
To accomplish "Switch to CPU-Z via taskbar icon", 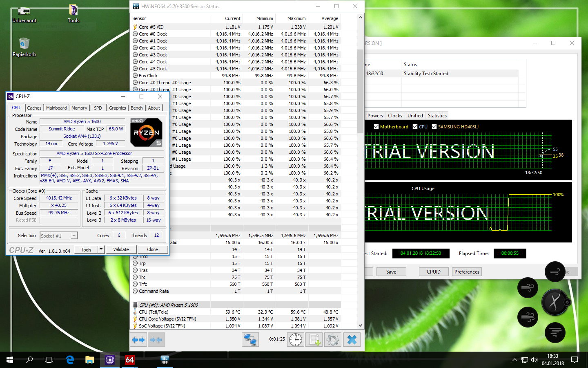I will coord(109,360).
